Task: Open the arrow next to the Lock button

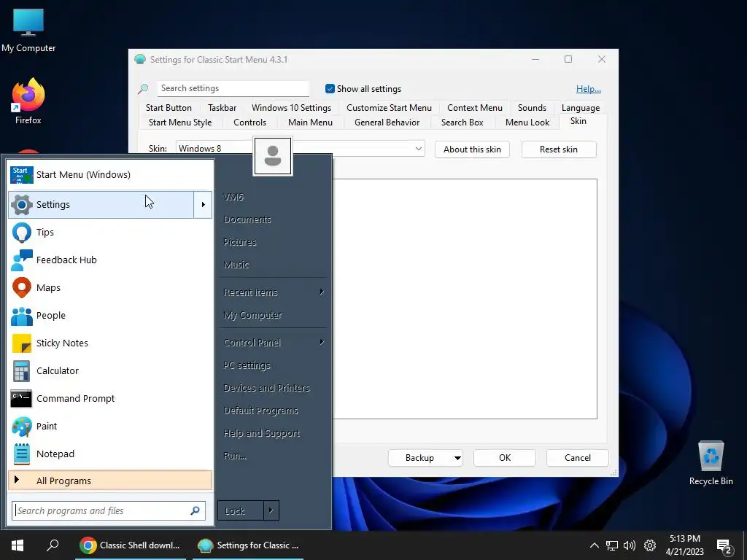Action: pos(271,510)
